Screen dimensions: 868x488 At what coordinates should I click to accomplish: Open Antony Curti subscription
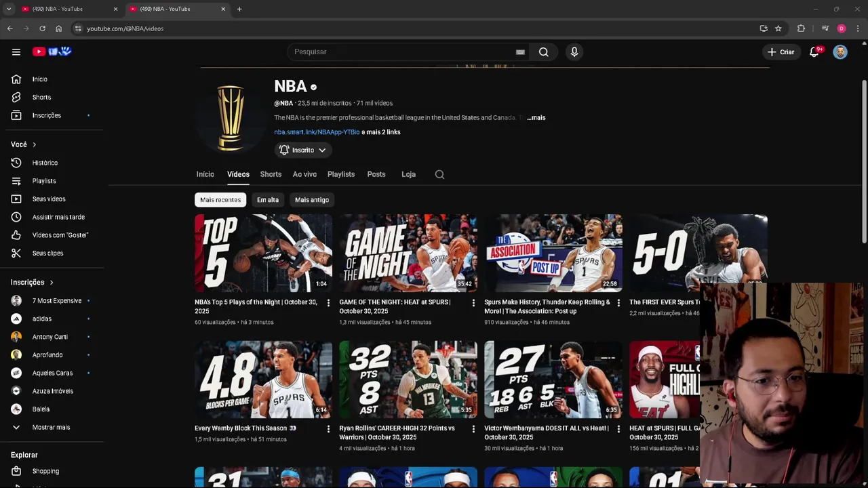tap(52, 337)
